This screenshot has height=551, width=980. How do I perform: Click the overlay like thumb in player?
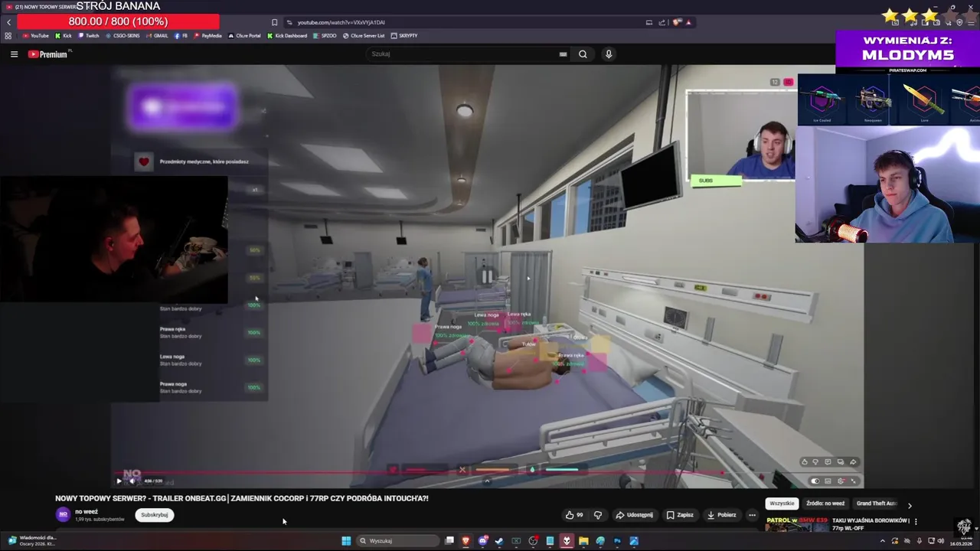804,461
